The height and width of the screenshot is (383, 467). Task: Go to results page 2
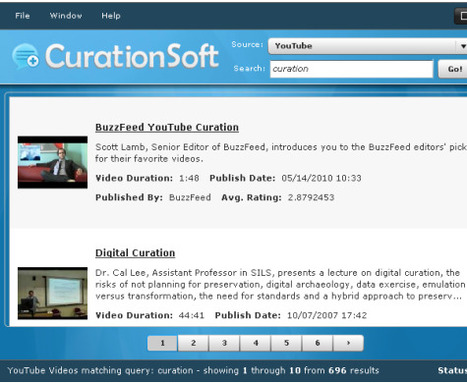pos(193,343)
